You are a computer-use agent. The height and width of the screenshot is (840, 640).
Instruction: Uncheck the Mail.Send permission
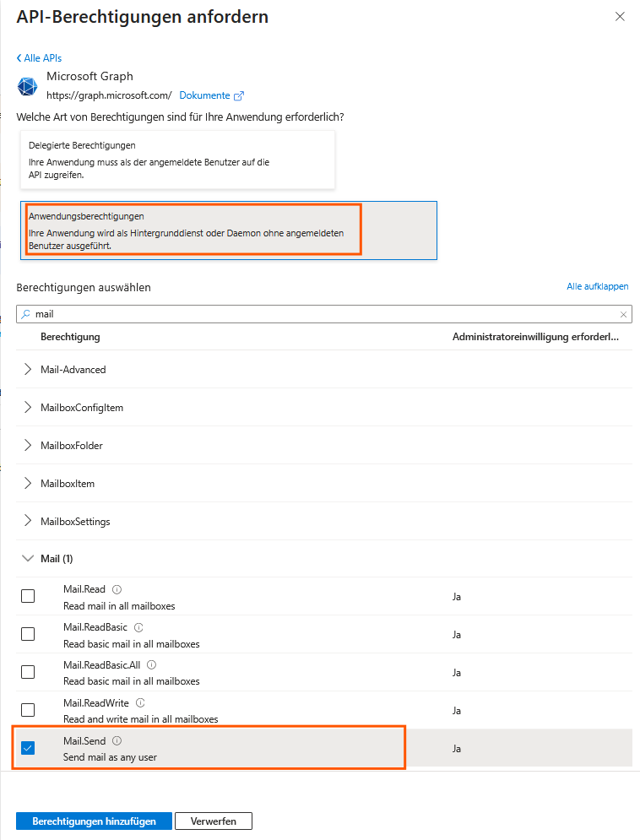[x=28, y=748]
